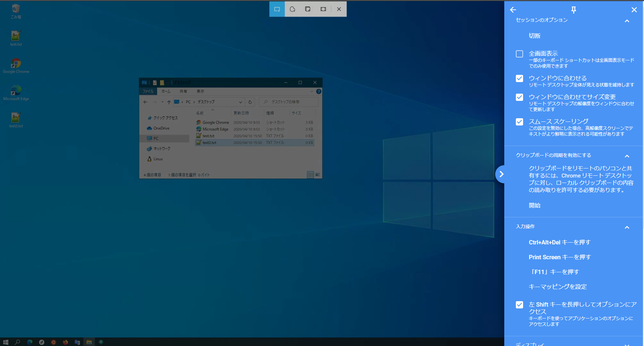Select the rectangular snip mode
Viewport: 644px width, 346px height.
point(277,9)
